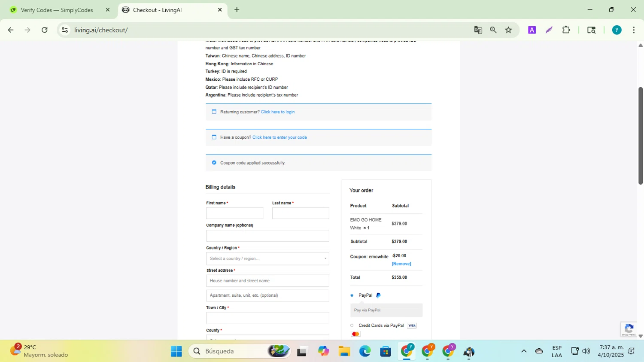Go back to the previous page
The image size is (644, 362).
point(11,30)
